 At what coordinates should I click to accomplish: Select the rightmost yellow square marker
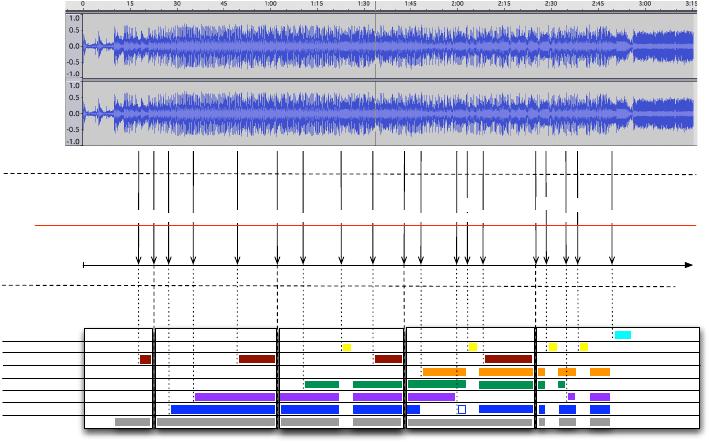point(584,347)
